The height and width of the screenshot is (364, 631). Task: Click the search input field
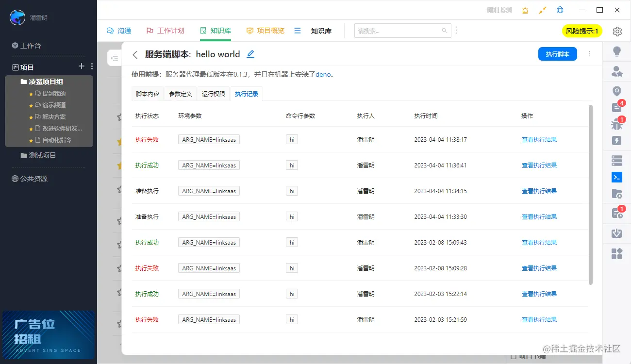[402, 31]
